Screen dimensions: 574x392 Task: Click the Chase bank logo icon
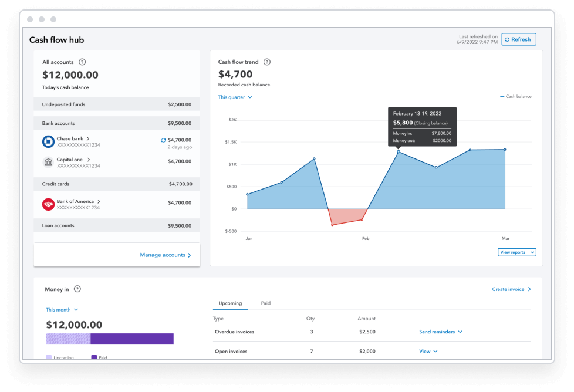pyautogui.click(x=48, y=141)
